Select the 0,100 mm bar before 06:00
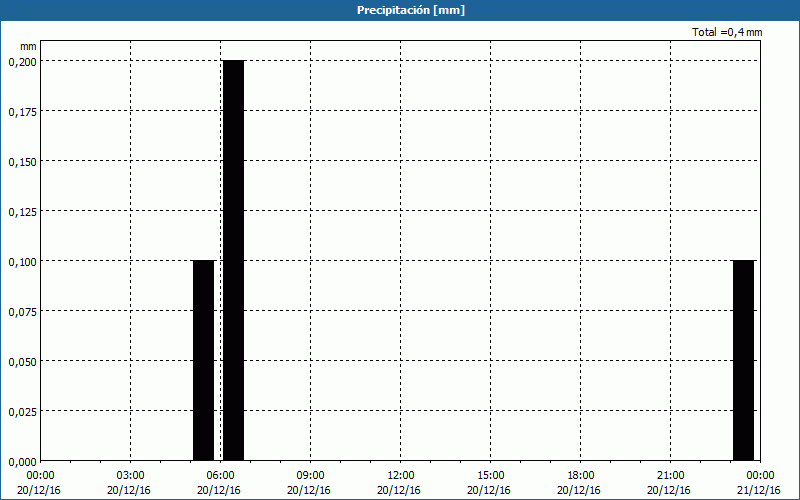Screen dimensions: 800x500 click(x=204, y=360)
